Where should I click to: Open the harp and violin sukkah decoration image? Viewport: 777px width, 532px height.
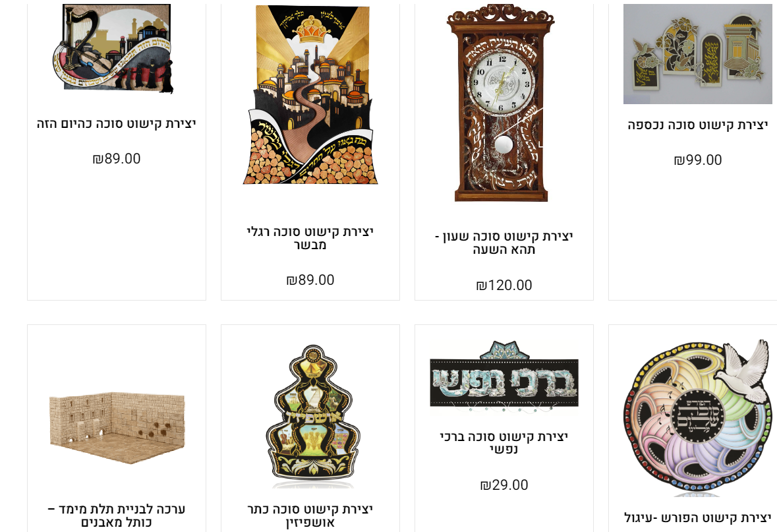tap(117, 49)
